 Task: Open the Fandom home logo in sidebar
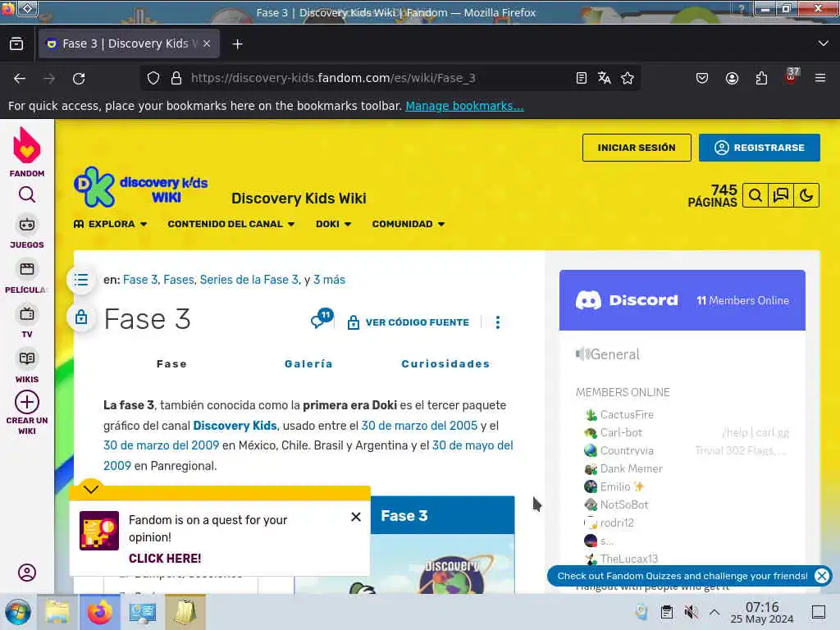27,152
